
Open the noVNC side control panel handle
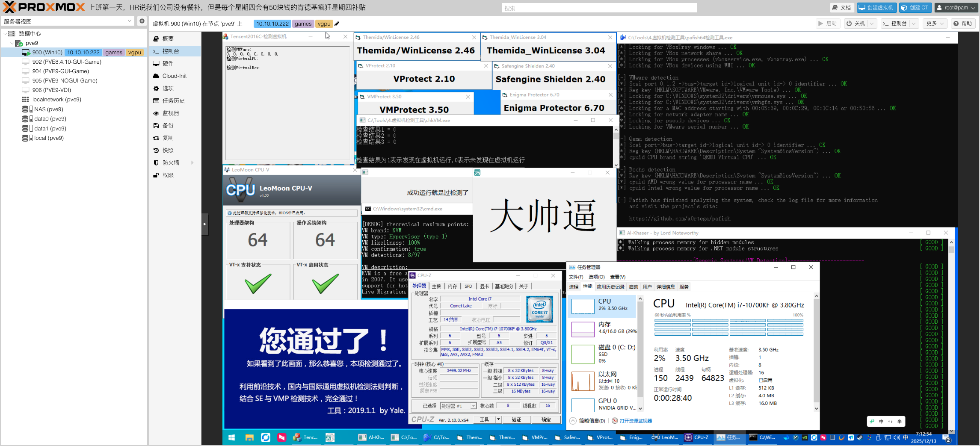click(x=205, y=224)
